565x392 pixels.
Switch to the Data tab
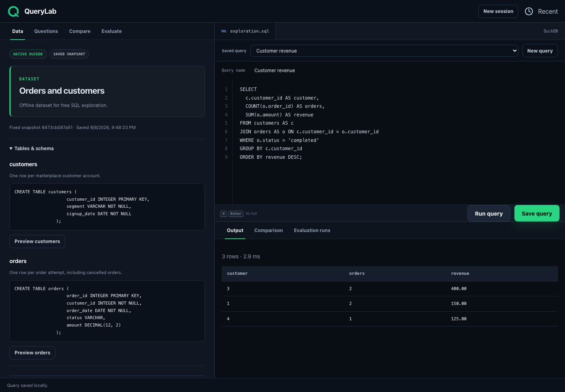pyautogui.click(x=18, y=31)
